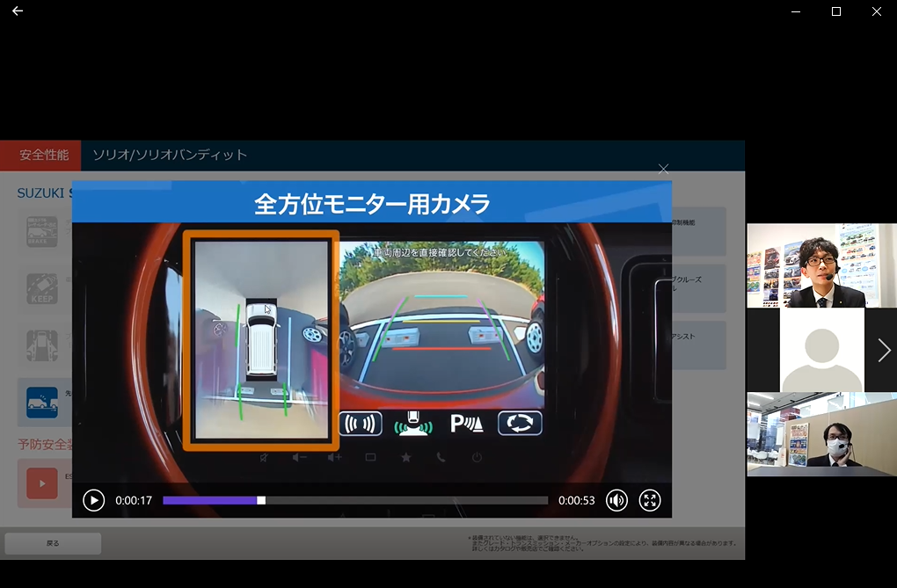This screenshot has width=897, height=588.
Task: Click the volume down icon on head unit
Action: pos(299,458)
